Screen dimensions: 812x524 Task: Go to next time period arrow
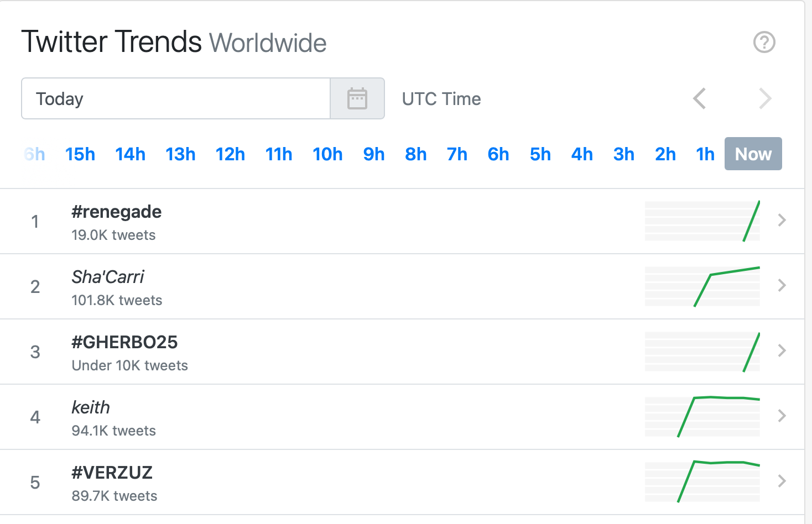[x=765, y=99]
